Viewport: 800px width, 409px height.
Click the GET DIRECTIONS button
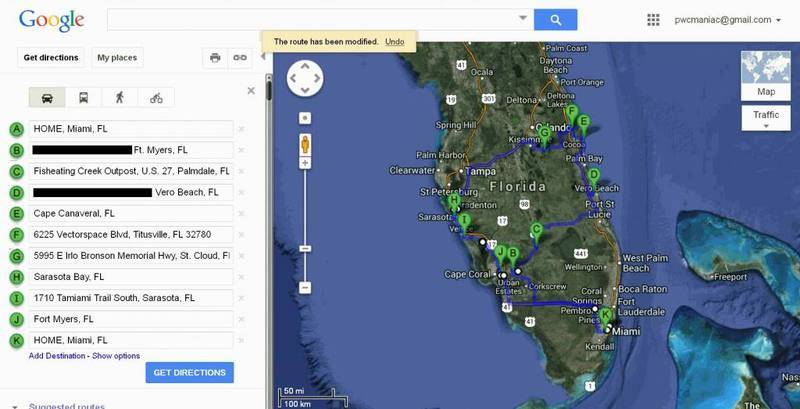coord(189,372)
